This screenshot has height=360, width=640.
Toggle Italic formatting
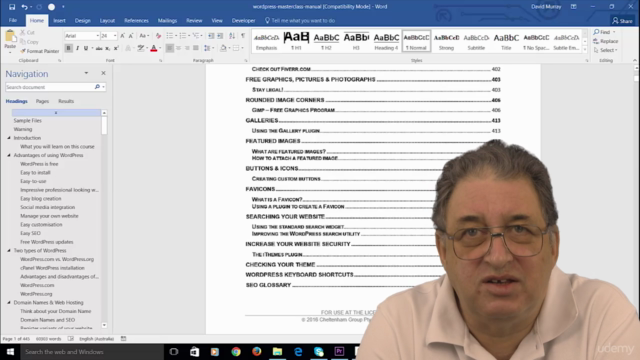click(x=77, y=48)
